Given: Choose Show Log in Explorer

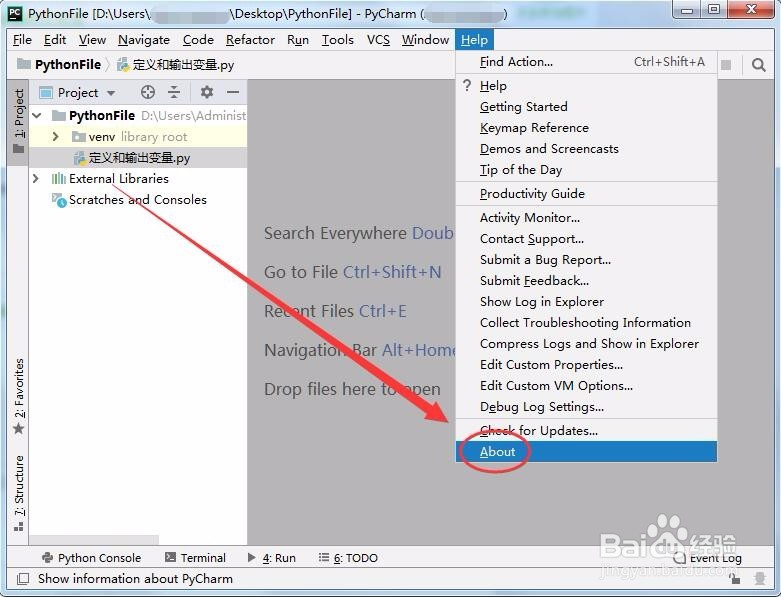Looking at the screenshot, I should point(586,302).
